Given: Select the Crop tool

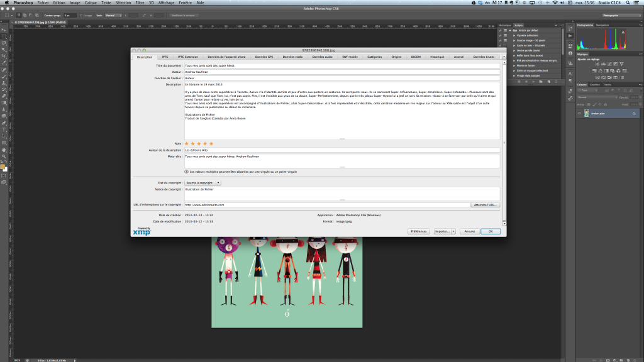Looking at the screenshot, I should point(4,56).
